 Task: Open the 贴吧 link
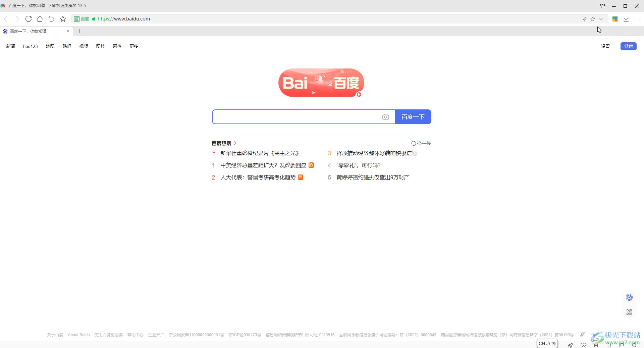67,46
